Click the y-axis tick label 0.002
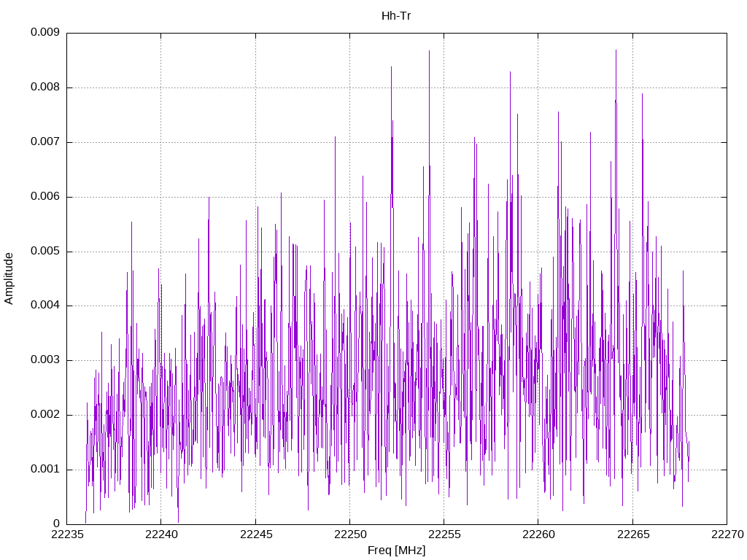This screenshot has width=747, height=560. click(45, 415)
